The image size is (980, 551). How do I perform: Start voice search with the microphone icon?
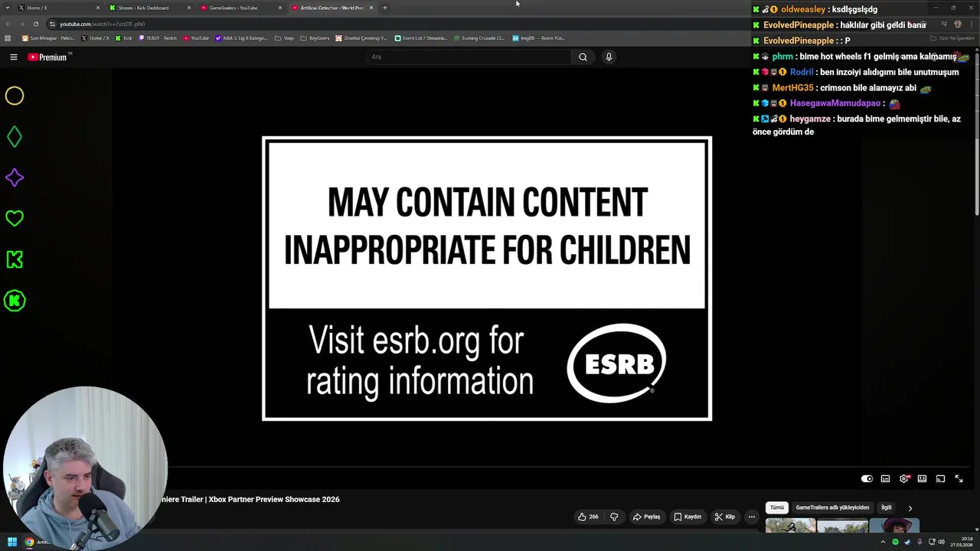[609, 57]
